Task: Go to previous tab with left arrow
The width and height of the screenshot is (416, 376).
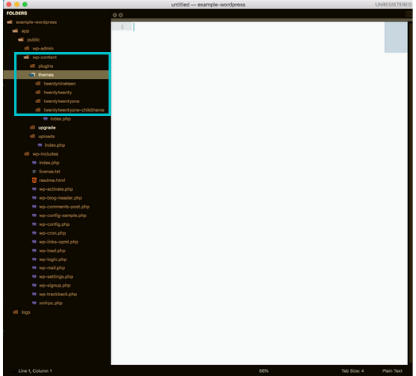Action: click(x=115, y=15)
